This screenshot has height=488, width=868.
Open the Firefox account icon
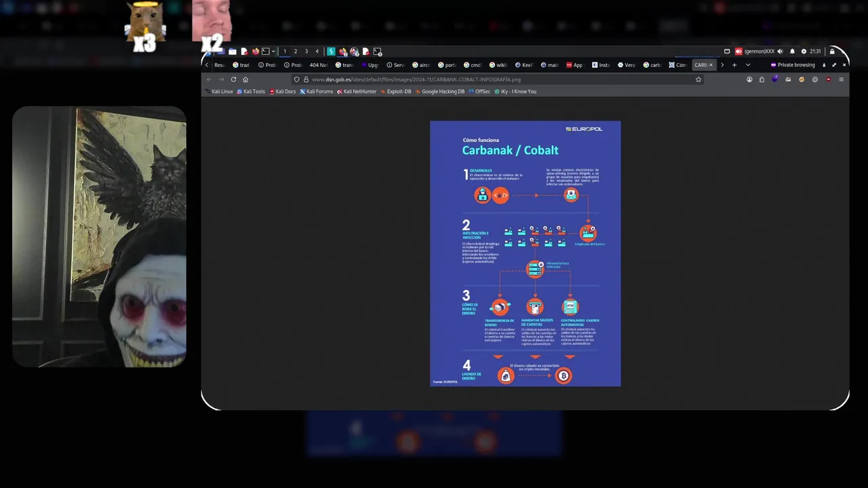click(x=749, y=79)
